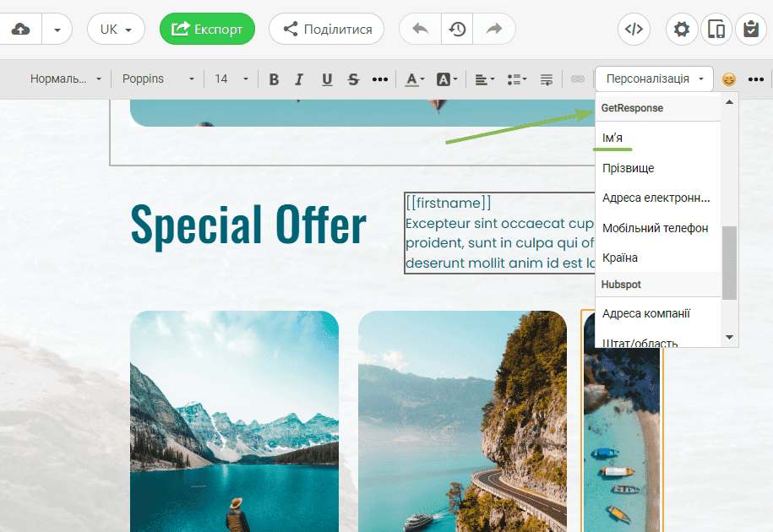Viewport: 773px width, 532px height.
Task: Open the settings gear icon
Action: click(682, 30)
